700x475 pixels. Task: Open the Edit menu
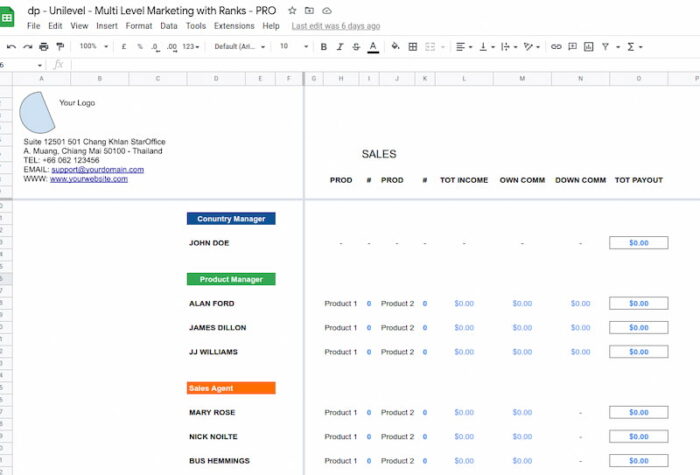tap(55, 26)
